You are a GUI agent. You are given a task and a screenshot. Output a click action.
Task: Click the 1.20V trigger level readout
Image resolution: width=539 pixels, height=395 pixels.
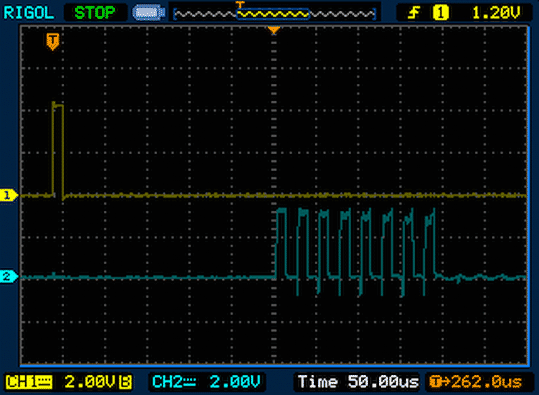pyautogui.click(x=496, y=13)
